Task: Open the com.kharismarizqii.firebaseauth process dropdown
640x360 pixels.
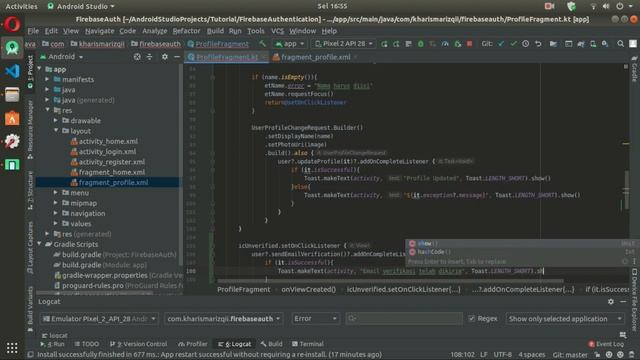Action: (x=223, y=318)
